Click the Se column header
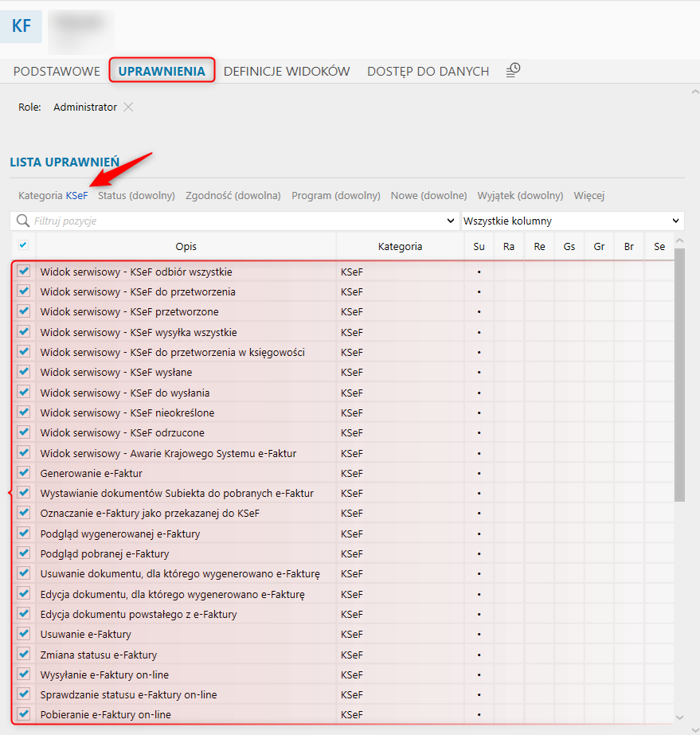Screen dimensions: 700x735 click(x=659, y=247)
